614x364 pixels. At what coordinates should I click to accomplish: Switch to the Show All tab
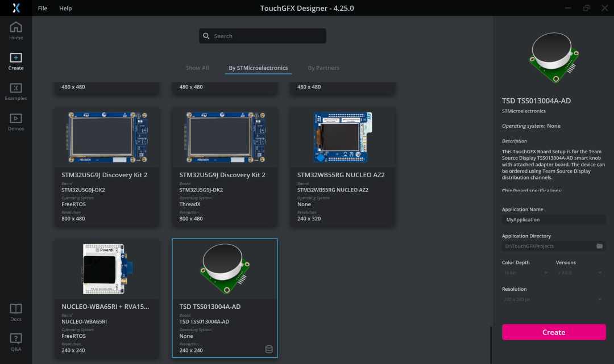pos(197,68)
